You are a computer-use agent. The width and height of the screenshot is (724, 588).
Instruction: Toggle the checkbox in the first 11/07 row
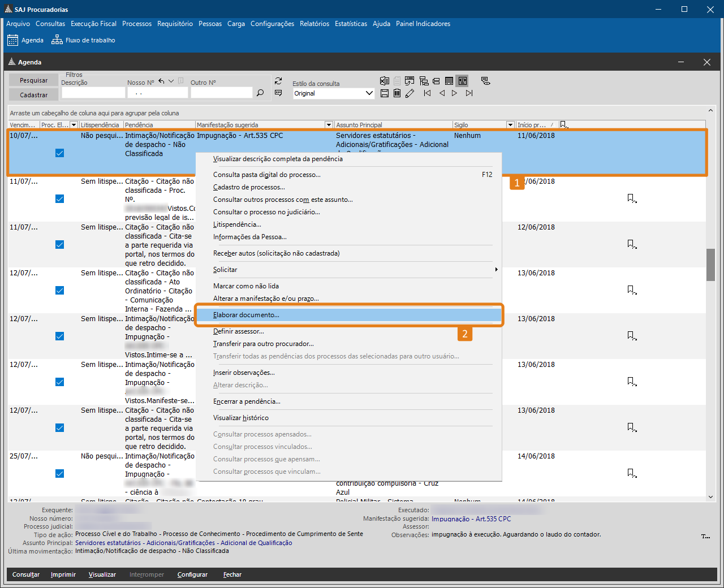pyautogui.click(x=59, y=199)
